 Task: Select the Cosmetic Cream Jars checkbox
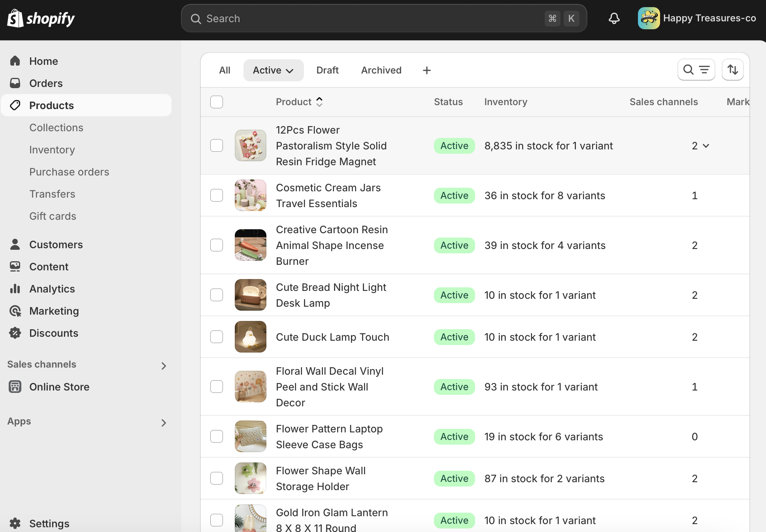(217, 195)
